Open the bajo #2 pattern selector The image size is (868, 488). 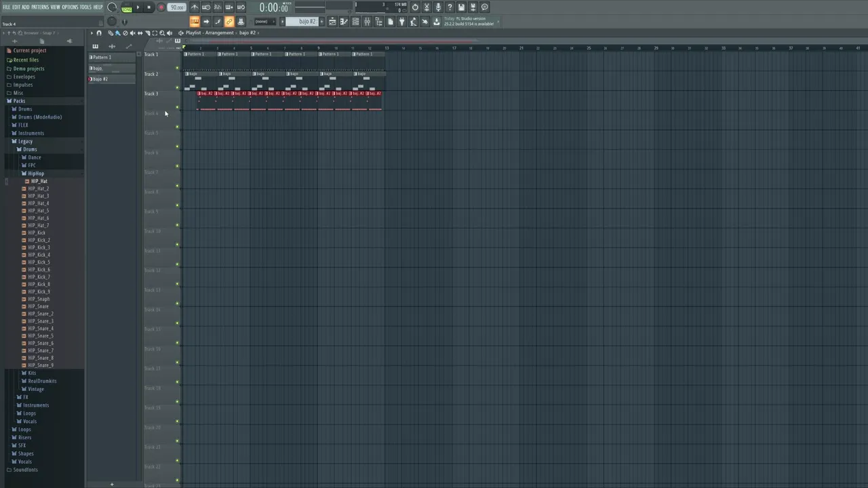point(302,22)
